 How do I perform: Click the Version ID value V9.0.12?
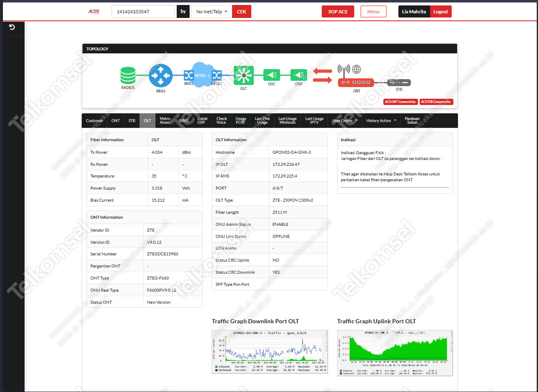[x=154, y=242]
